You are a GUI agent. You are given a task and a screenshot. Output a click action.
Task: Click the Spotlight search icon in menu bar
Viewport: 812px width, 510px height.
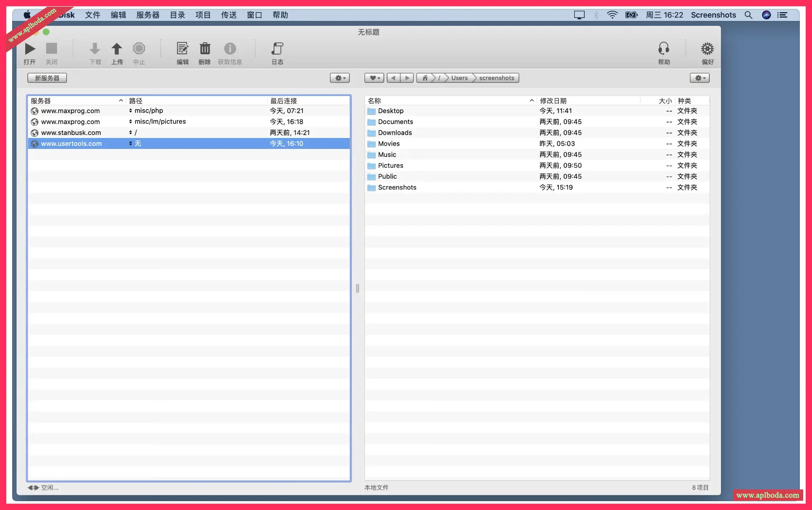748,15
